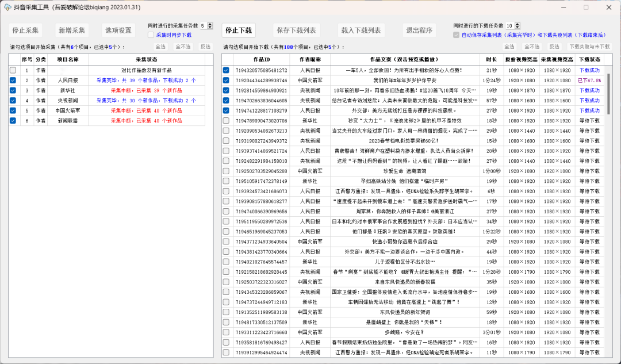This screenshot has height=364, width=621.
Task: Select the 已下67.8% download progress cell
Action: point(589,81)
